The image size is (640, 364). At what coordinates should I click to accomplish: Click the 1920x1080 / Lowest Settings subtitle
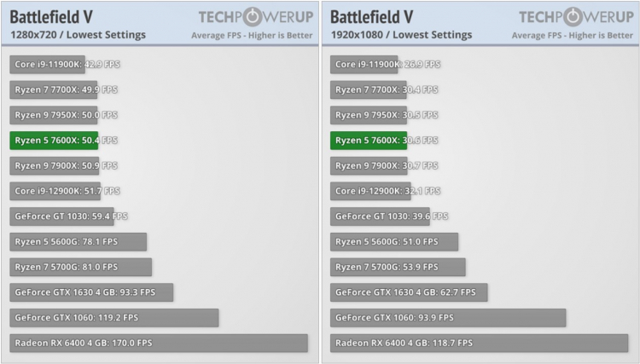click(400, 35)
